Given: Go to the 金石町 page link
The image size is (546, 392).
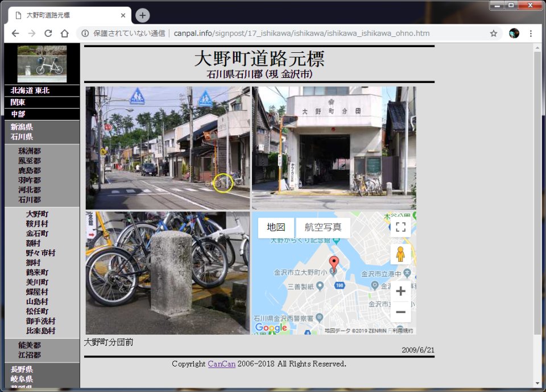Looking at the screenshot, I should click(37, 233).
